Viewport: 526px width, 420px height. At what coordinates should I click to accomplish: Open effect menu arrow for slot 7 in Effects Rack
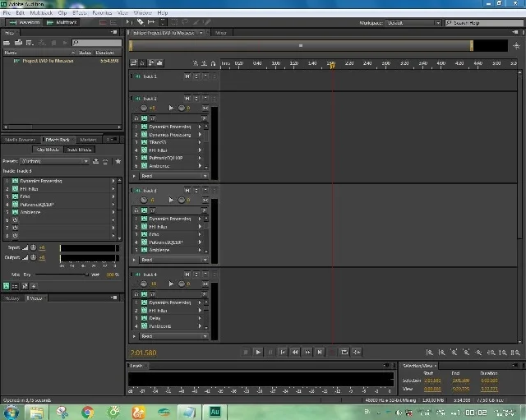pyautogui.click(x=113, y=228)
